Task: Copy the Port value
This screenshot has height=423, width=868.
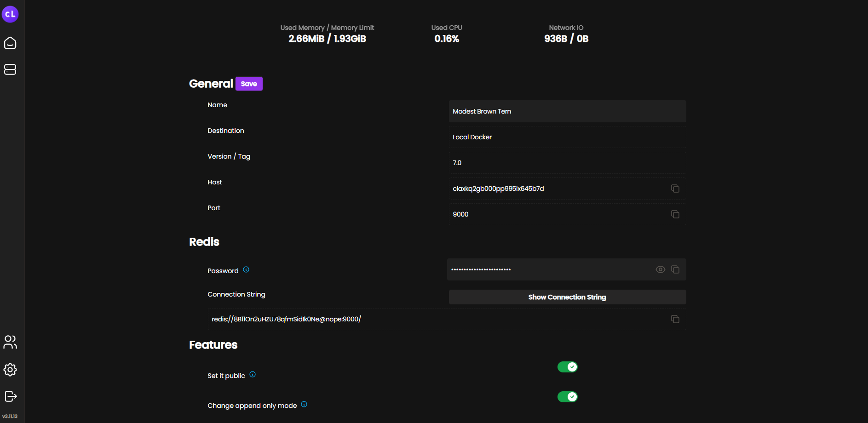Action: point(675,214)
